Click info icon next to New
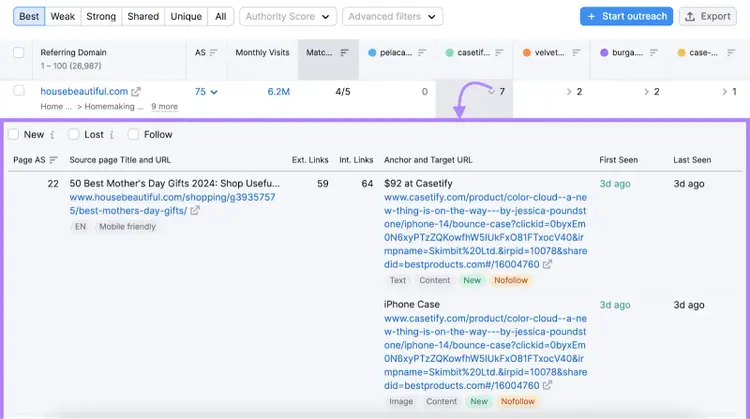 52,135
